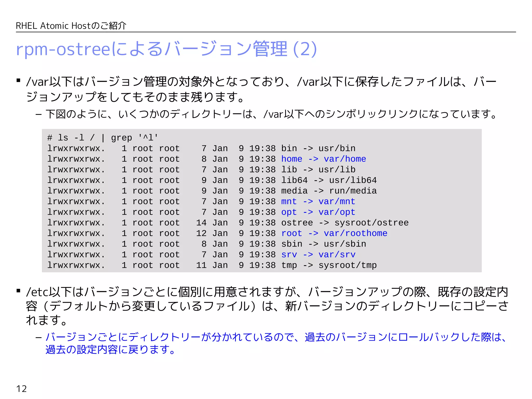
Task: Click the text 'ジョンアップをしてもそのまま残ります。'
Action: 135,97
